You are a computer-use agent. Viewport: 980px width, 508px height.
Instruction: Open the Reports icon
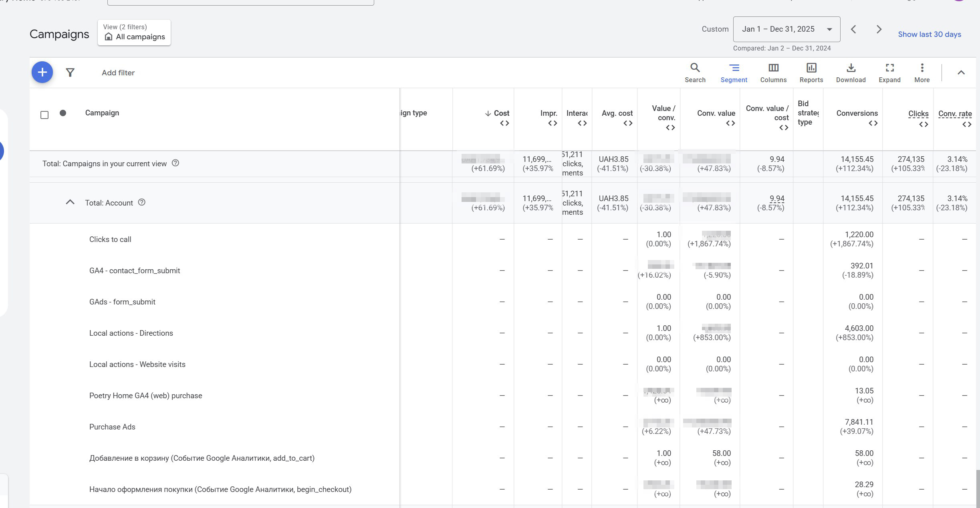click(811, 73)
